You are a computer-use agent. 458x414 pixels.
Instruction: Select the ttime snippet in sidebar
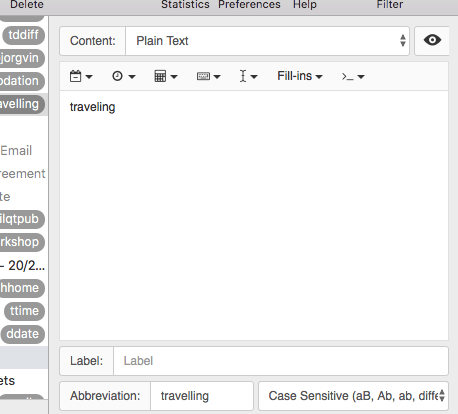click(x=24, y=311)
